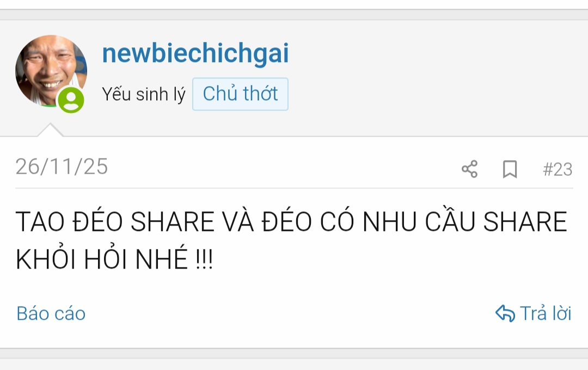Click the gray separator bar below the post
The image size is (588, 370).
pos(294,353)
